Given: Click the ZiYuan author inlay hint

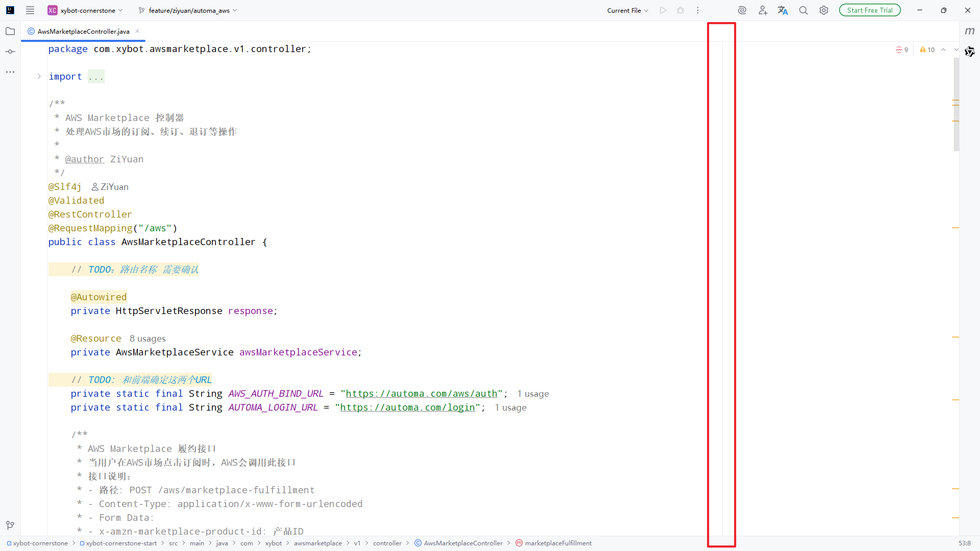Looking at the screenshot, I should point(110,187).
